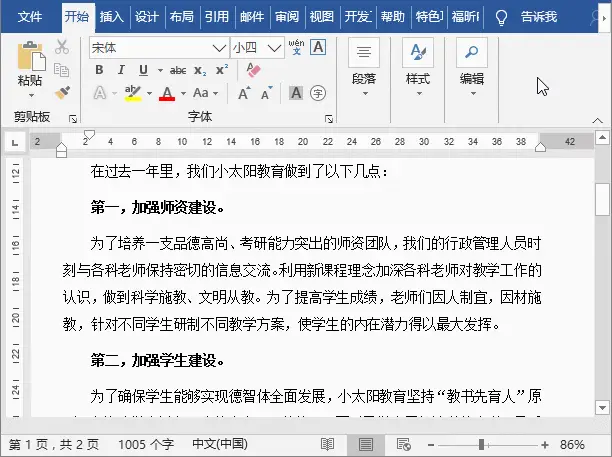Switch to Print Layout view icon
The width and height of the screenshot is (612, 457).
(366, 445)
